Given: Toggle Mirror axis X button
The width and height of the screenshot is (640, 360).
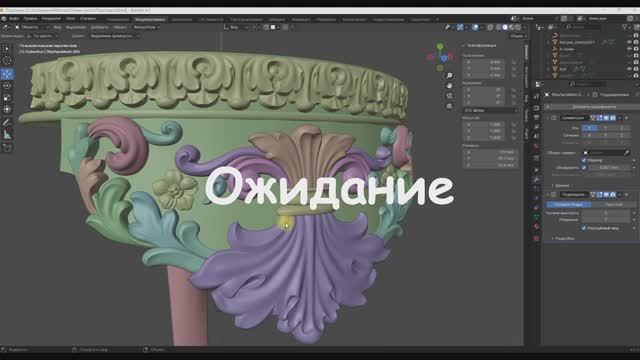Looking at the screenshot, I should pyautogui.click(x=589, y=128).
